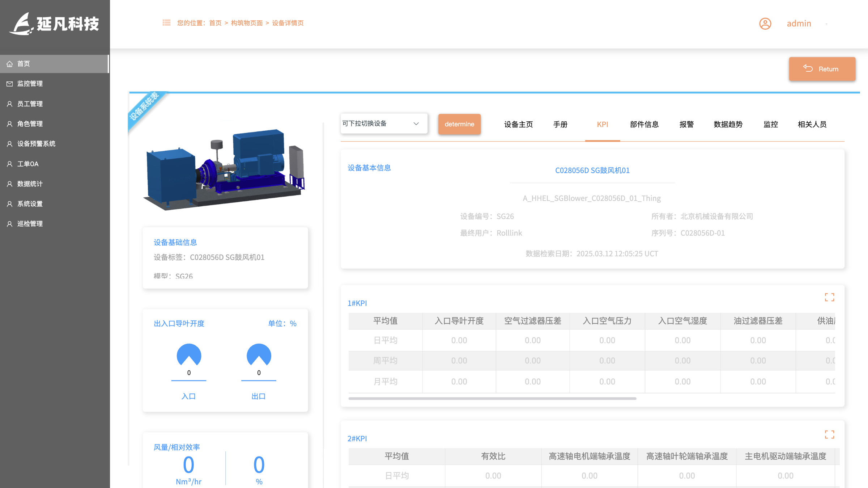
Task: Expand the admin account menu chevron
Action: click(x=826, y=24)
